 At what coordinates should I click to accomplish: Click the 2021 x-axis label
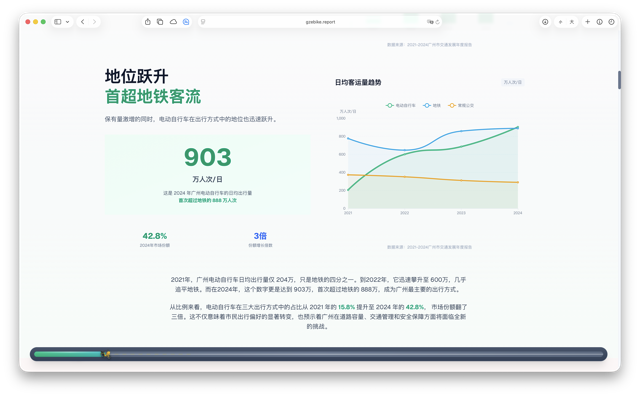(348, 213)
